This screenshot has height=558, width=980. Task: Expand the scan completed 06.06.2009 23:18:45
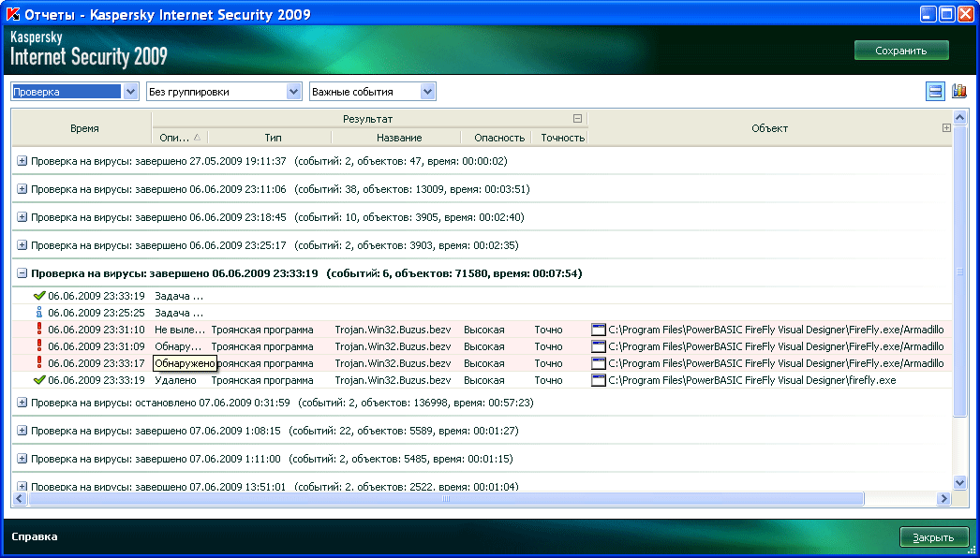pos(22,217)
